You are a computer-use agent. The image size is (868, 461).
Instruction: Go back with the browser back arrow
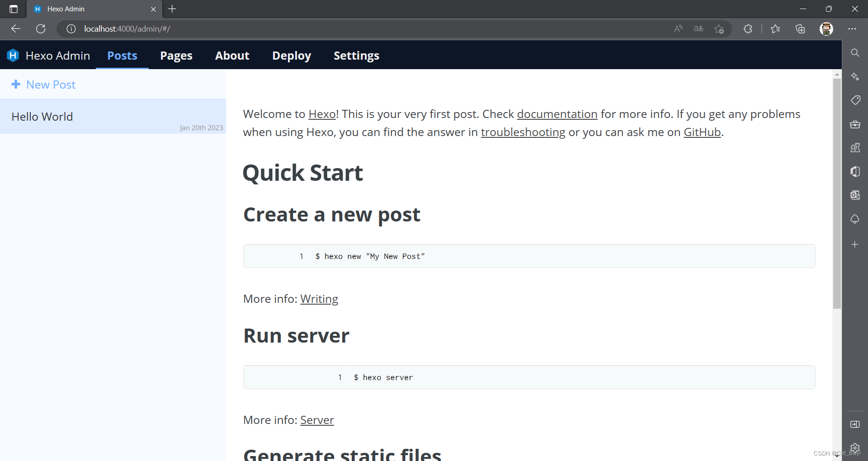point(16,29)
